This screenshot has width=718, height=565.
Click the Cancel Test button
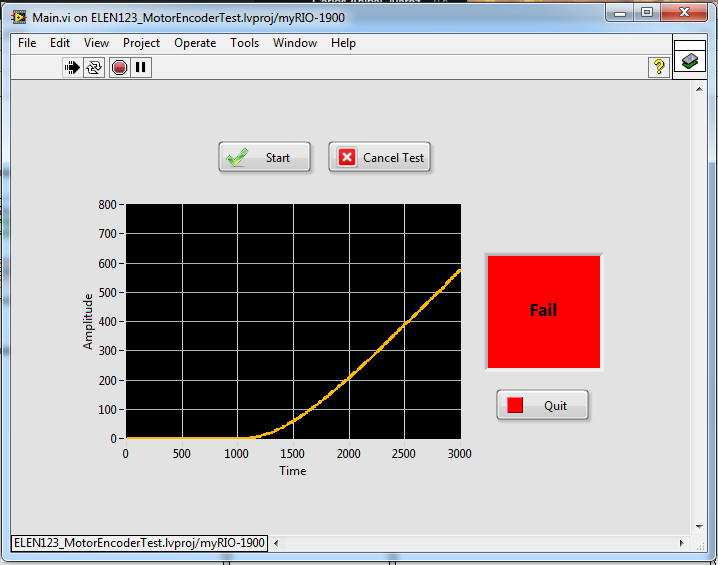pyautogui.click(x=380, y=157)
